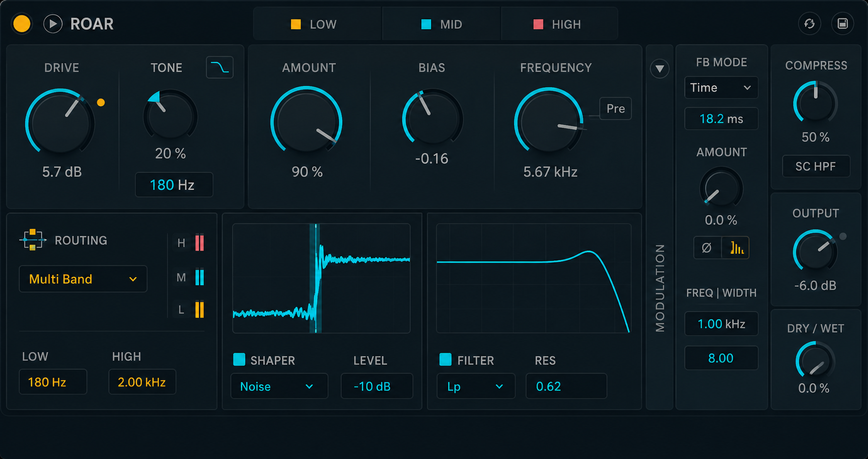Open the Multi Band routing dropdown
This screenshot has width=868, height=459.
[x=83, y=279]
